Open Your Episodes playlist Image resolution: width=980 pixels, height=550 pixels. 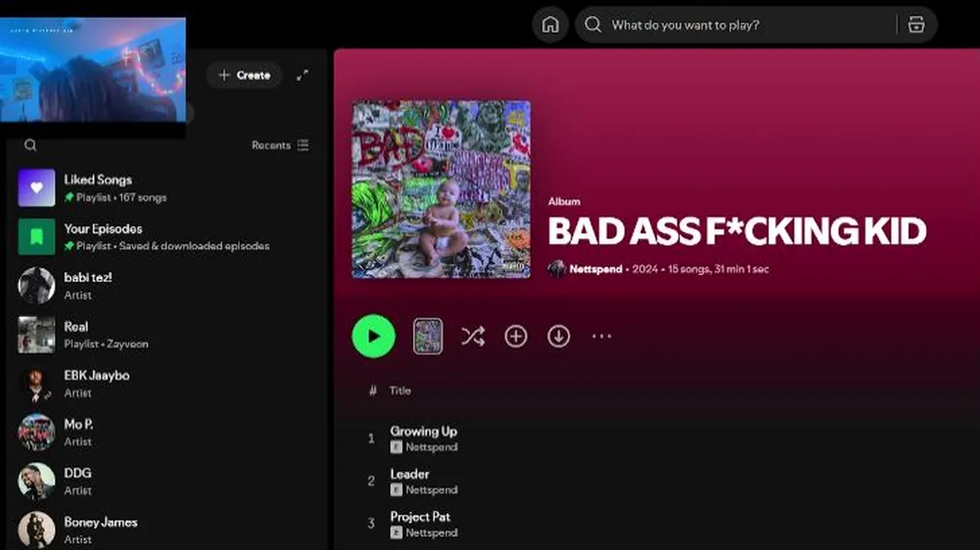(x=166, y=237)
